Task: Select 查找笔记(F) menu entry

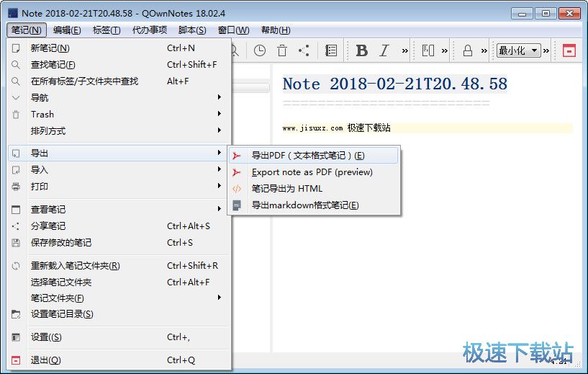Action: [118, 65]
